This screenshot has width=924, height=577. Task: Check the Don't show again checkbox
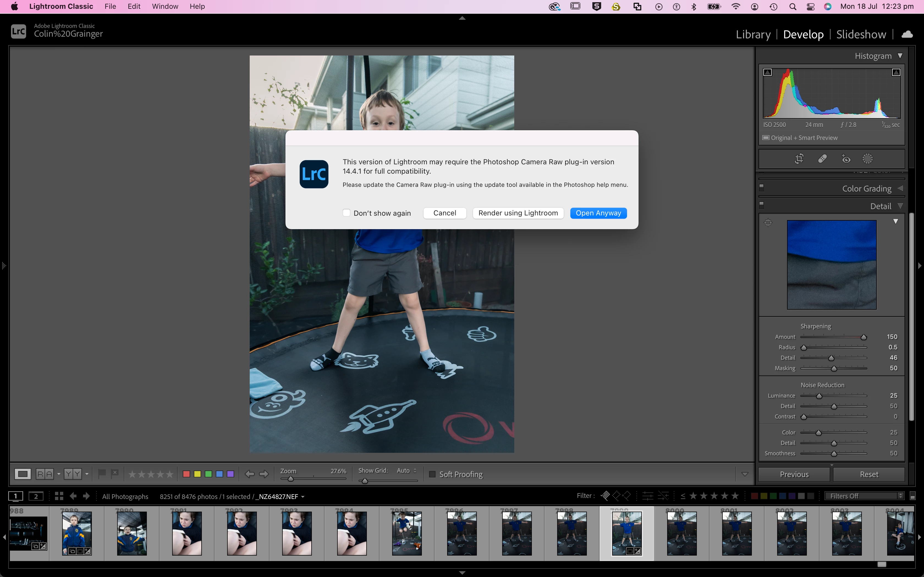point(346,213)
